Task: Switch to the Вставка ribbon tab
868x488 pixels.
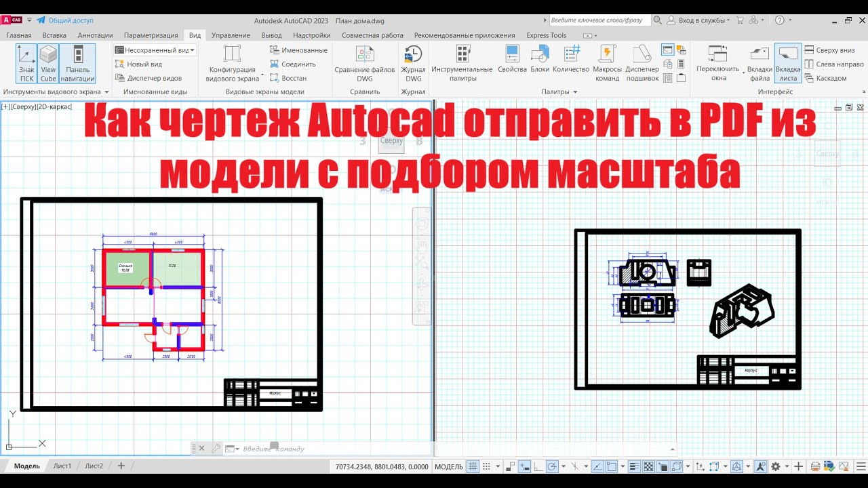Action: 54,35
